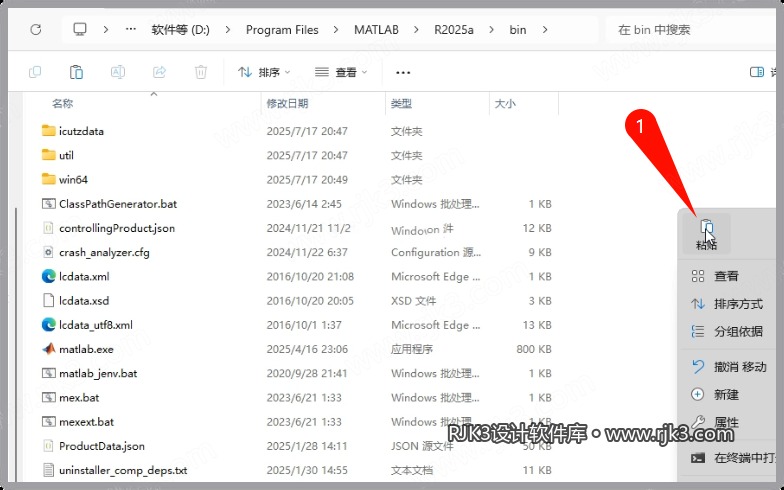Open the See more ellipsis in the toolbar
The image size is (784, 490).
point(403,72)
